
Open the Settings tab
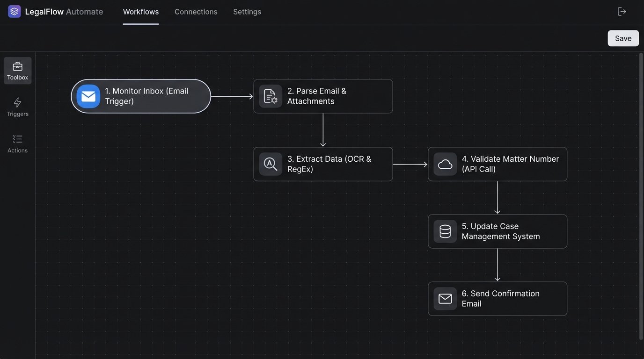point(247,11)
